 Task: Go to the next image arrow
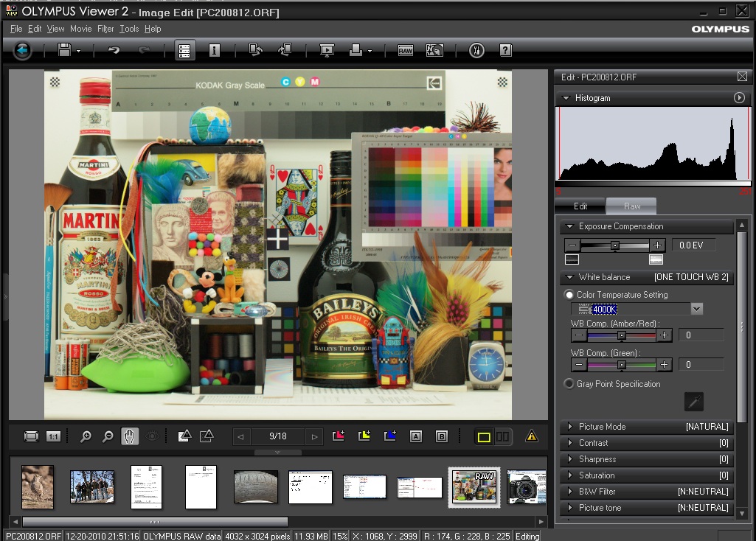click(314, 437)
